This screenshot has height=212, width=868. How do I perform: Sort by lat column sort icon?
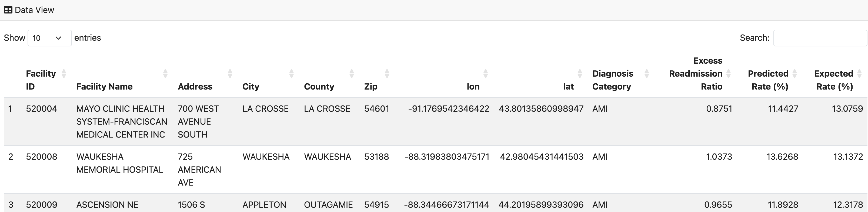tap(580, 74)
